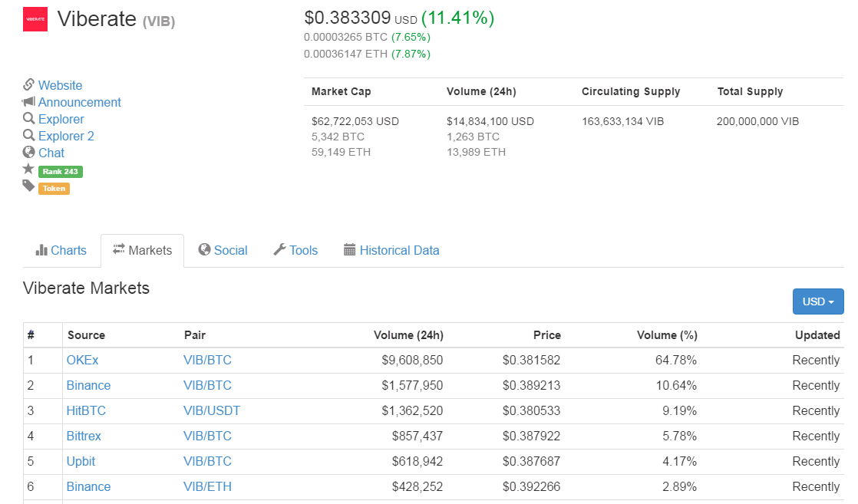Click the 0.00036147 ETH price text
This screenshot has width=858, height=504.
tap(346, 54)
